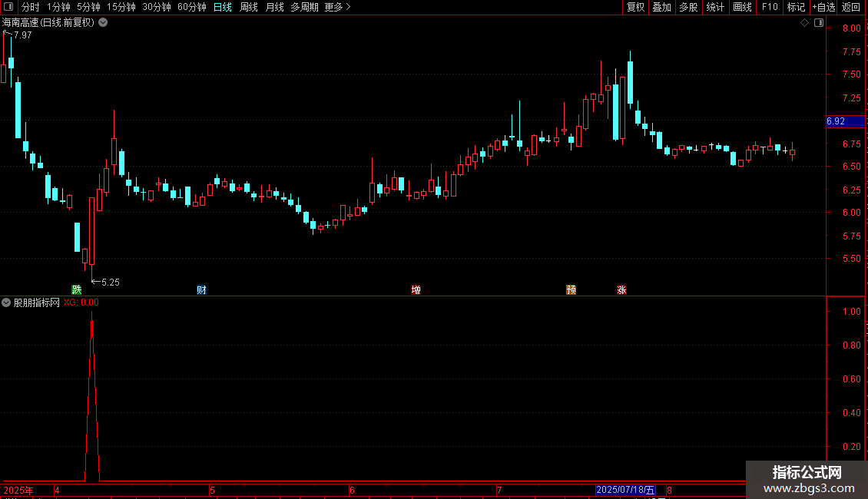Image resolution: width=868 pixels, height=499 pixels.
Task: Select the 5分钟 period
Action: point(88,7)
